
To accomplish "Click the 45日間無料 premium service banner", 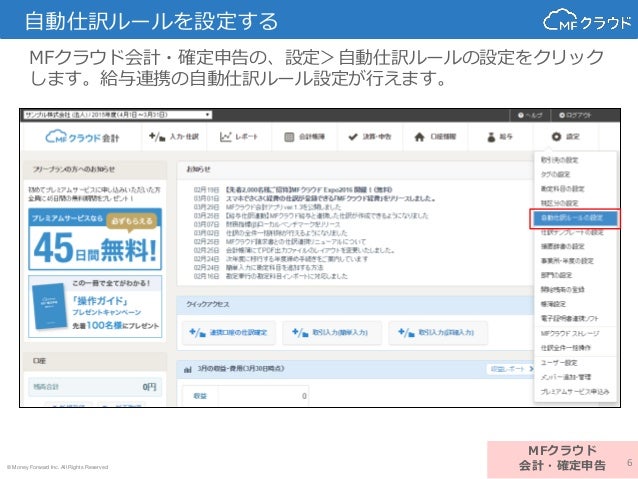I will (x=95, y=239).
